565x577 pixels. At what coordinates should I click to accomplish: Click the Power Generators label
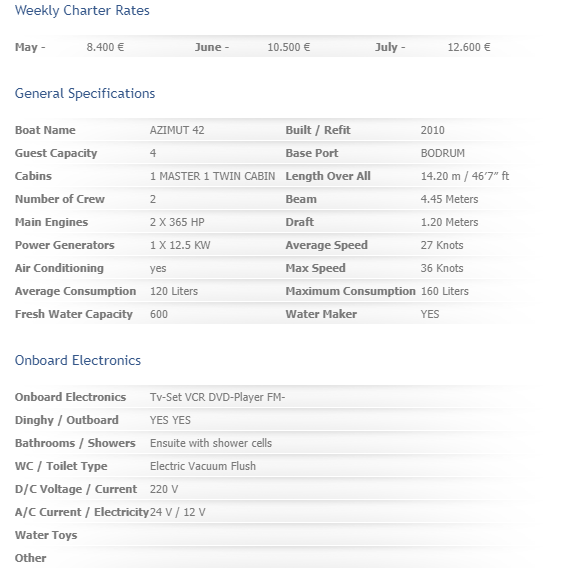tap(65, 245)
